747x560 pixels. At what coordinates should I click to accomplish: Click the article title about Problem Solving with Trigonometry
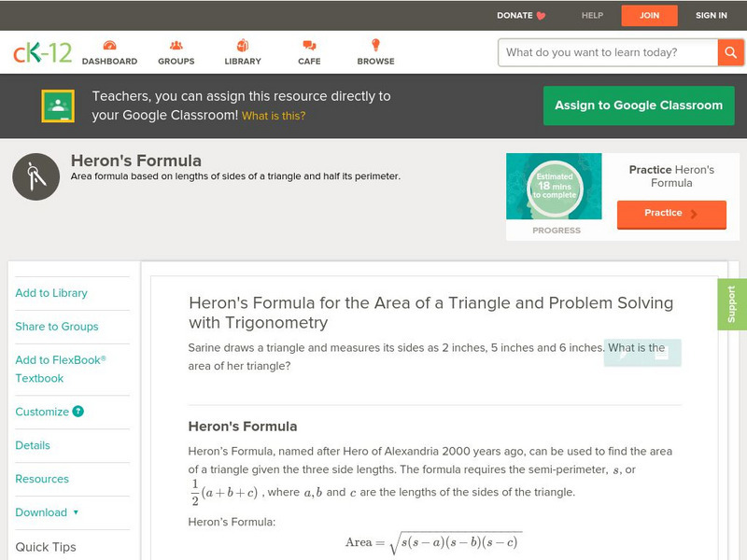430,313
